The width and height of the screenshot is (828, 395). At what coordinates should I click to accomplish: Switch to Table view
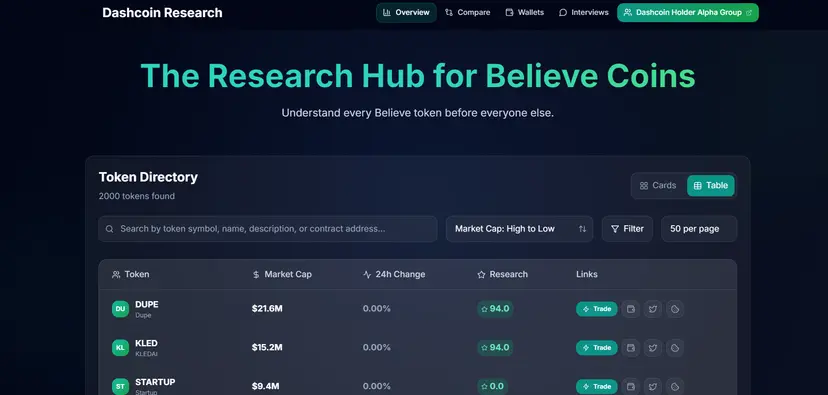pos(711,185)
